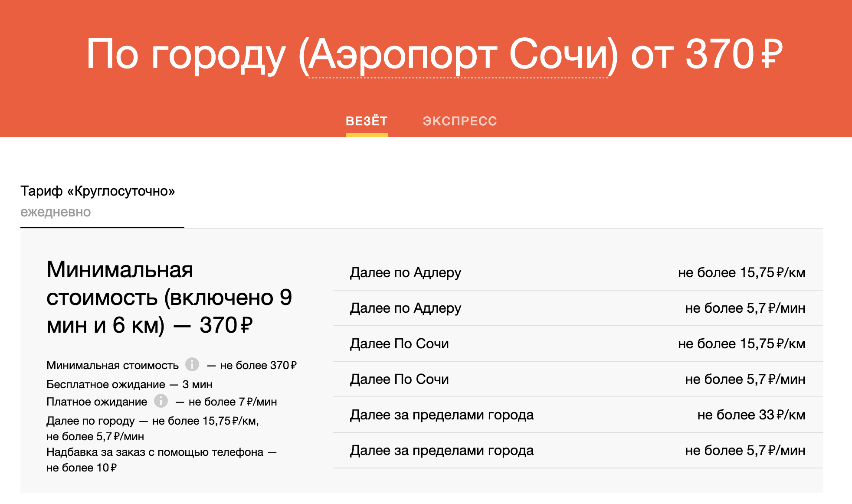
Task: Open the Аэропорт Сочи location selector
Action: tap(458, 54)
